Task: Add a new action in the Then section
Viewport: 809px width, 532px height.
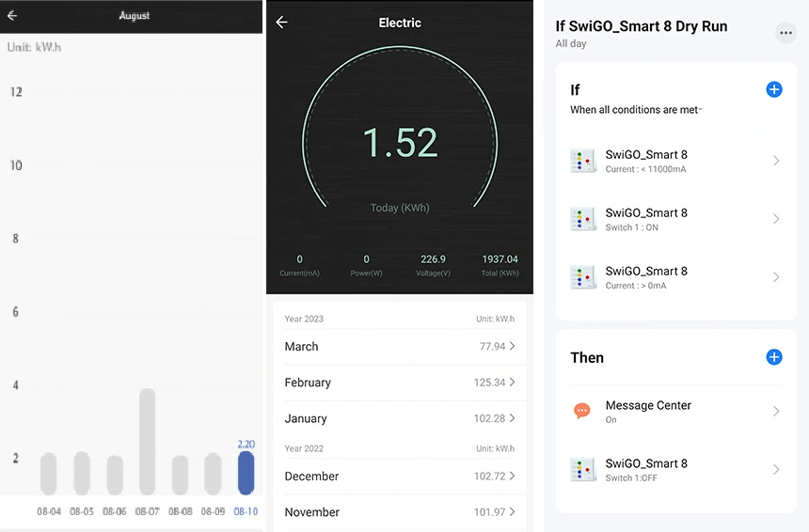Action: 774,357
